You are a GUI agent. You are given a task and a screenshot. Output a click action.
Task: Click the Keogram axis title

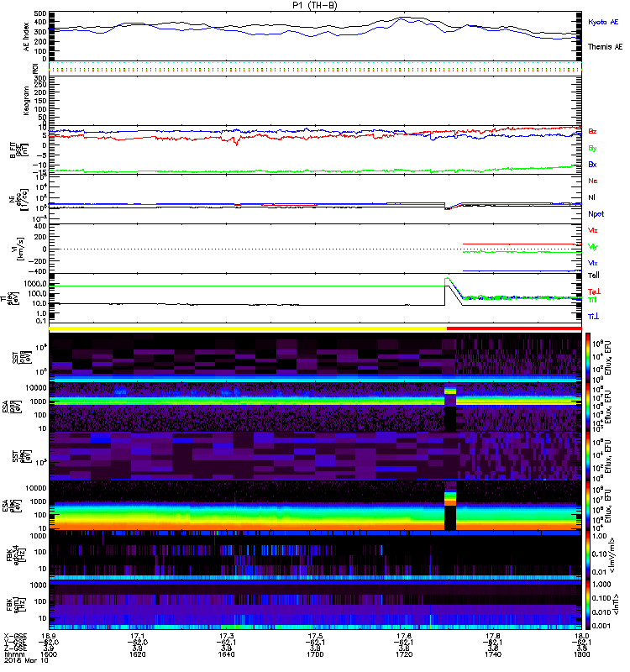(26, 100)
